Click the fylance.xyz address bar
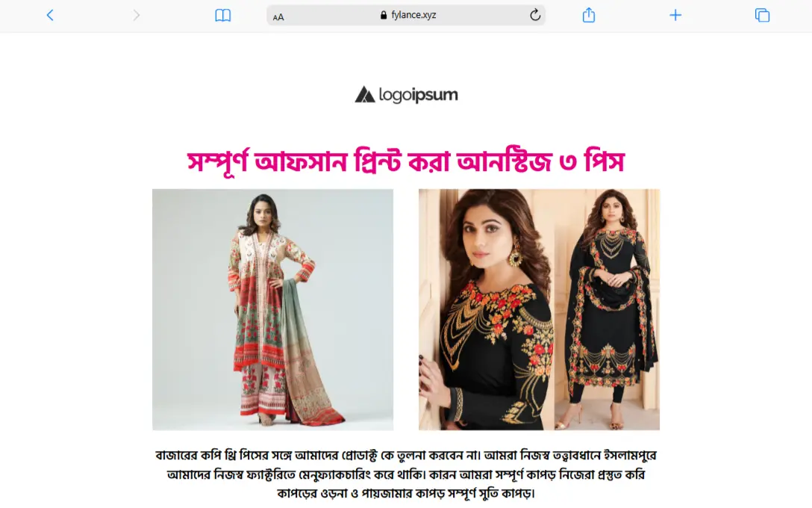 406,15
